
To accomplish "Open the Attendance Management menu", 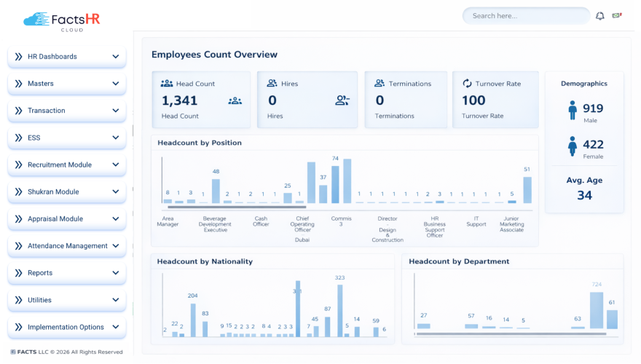I will pyautogui.click(x=66, y=246).
